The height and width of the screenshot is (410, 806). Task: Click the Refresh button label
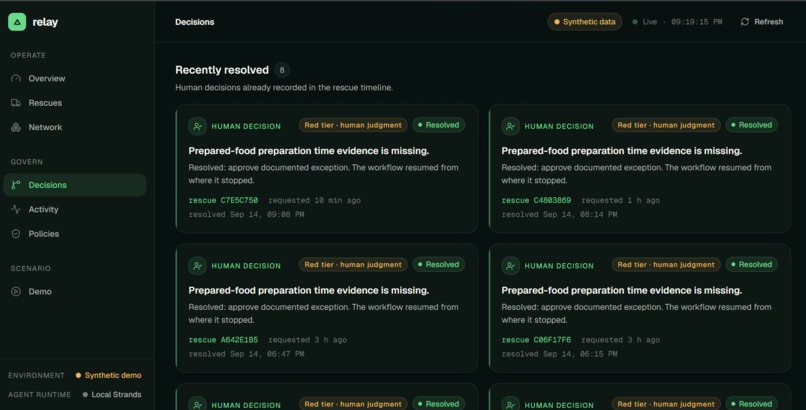(x=768, y=22)
